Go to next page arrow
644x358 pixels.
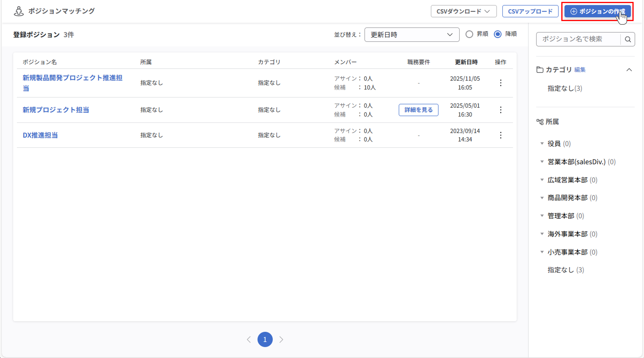[281, 340]
